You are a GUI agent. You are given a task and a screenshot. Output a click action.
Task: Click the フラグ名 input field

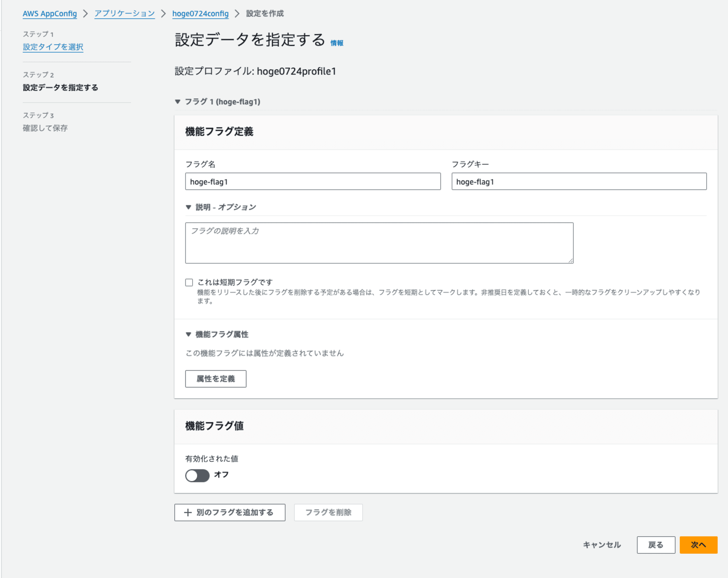point(313,182)
